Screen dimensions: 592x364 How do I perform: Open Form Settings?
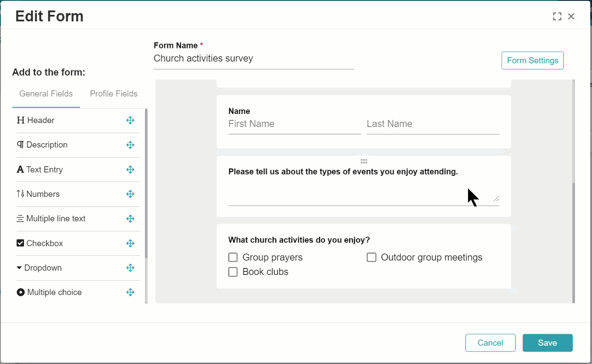(x=532, y=61)
